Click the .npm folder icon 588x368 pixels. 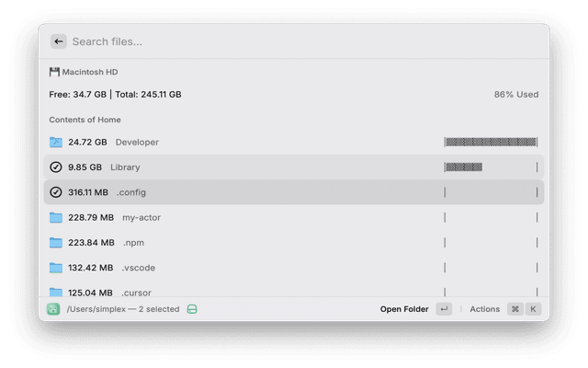click(56, 243)
